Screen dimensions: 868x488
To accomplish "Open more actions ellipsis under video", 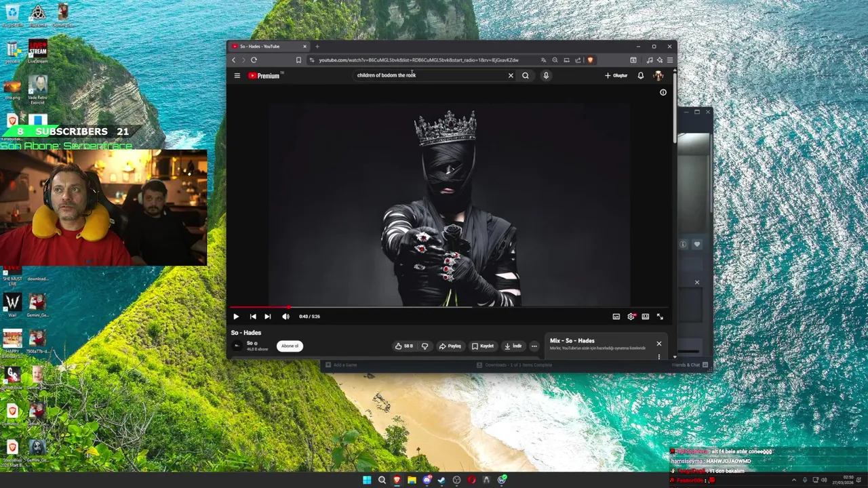I will [x=534, y=346].
